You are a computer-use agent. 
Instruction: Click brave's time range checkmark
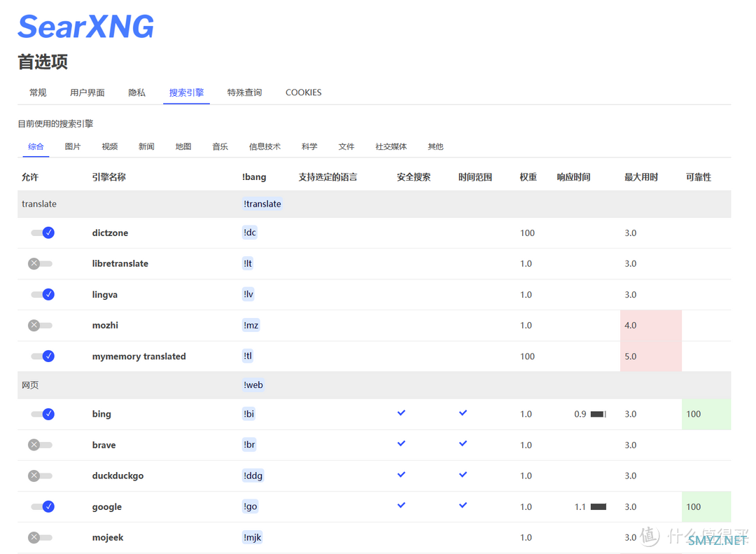pos(463,444)
